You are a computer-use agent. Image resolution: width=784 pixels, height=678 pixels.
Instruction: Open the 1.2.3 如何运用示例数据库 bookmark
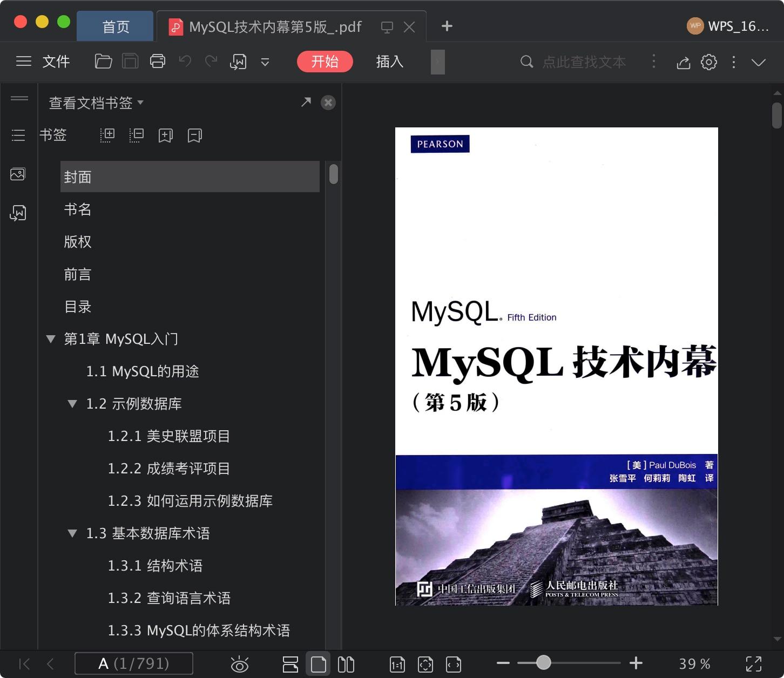(x=190, y=501)
